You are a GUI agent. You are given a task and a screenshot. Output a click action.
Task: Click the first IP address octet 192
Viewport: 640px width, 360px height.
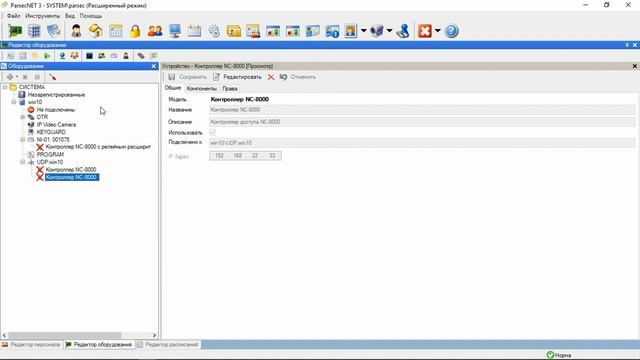[x=220, y=156]
